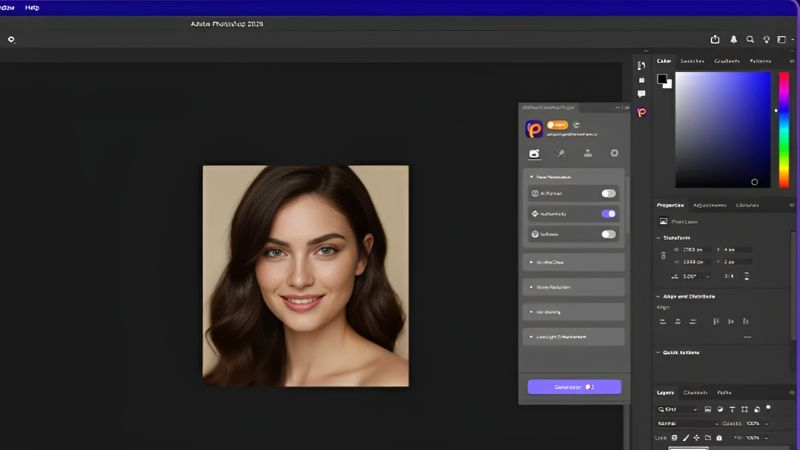Click the rainbow hue slider

784,130
